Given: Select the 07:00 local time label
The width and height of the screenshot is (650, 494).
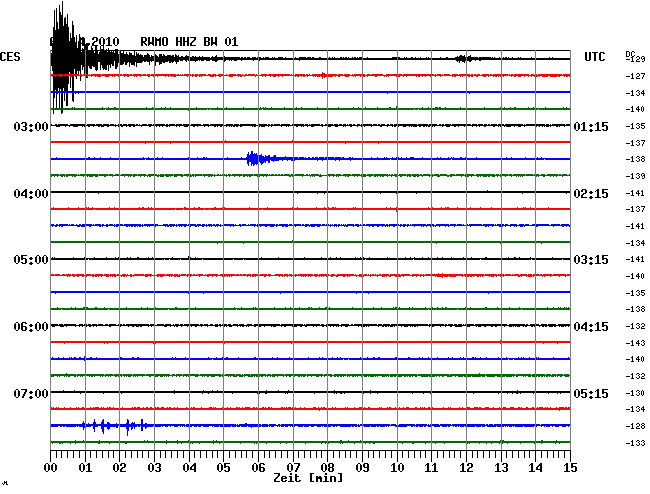Looking at the screenshot, I should tap(31, 393).
